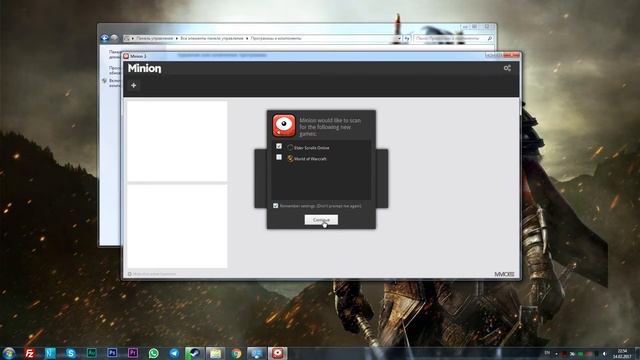The height and width of the screenshot is (360, 640).
Task: Click the Minion title bar app icon
Action: pyautogui.click(x=126, y=56)
